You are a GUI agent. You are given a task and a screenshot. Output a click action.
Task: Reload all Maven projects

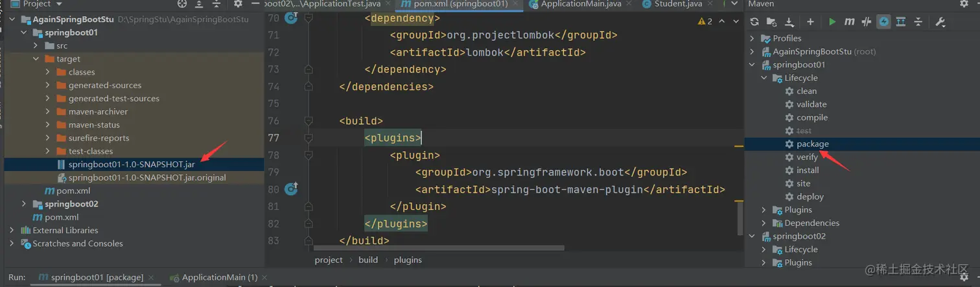[754, 22]
